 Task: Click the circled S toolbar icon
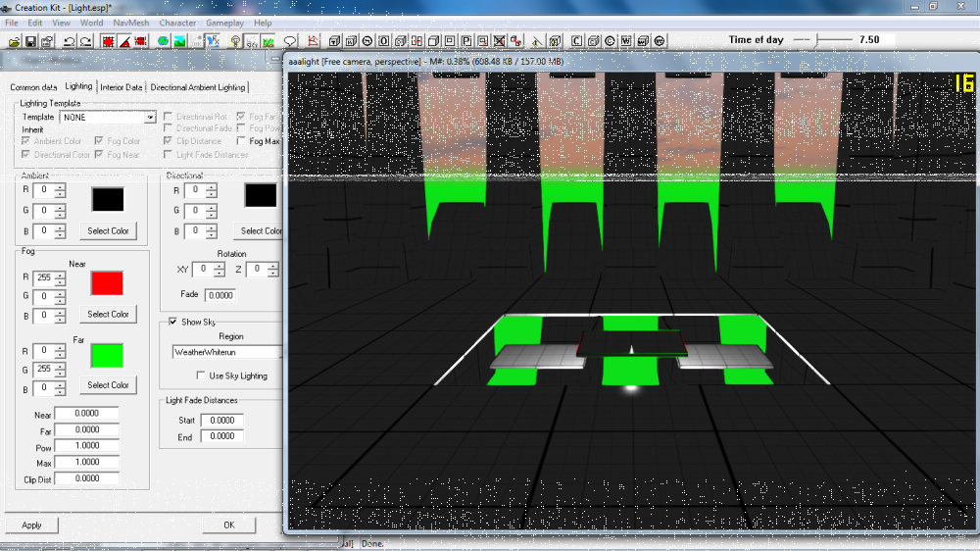click(367, 41)
